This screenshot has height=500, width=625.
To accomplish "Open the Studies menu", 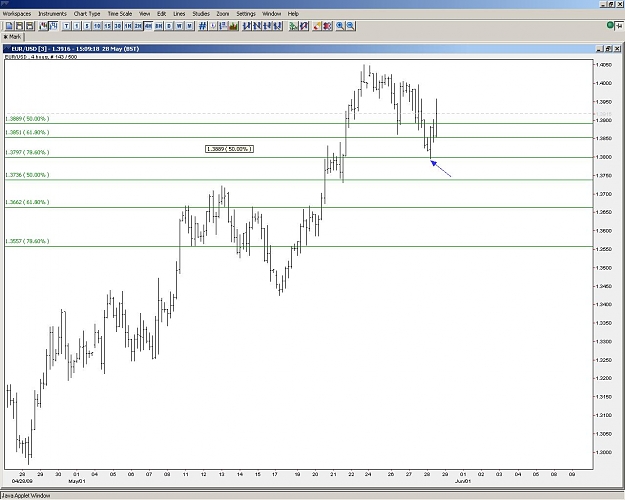I will [x=201, y=14].
